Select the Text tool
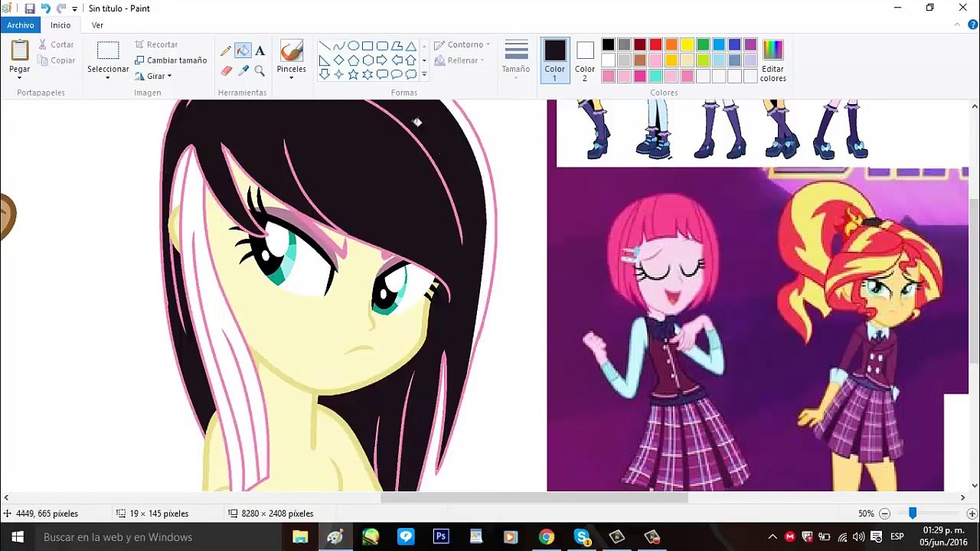 pos(260,51)
